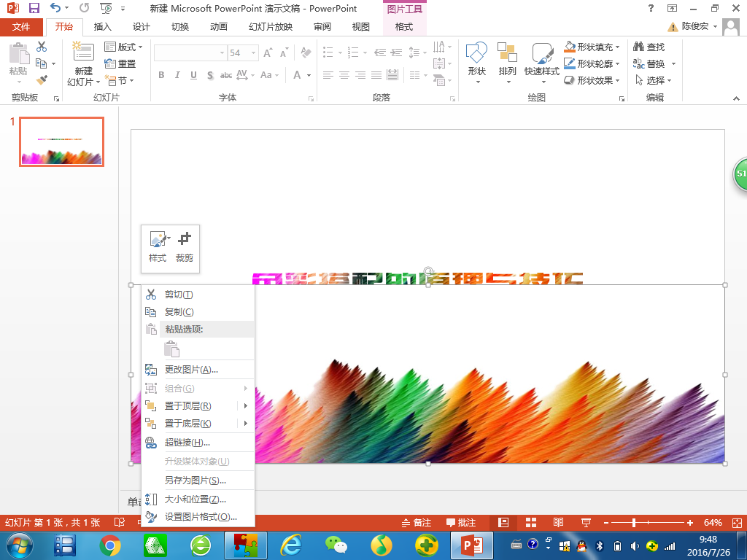Viewport: 747px width, 560px height.
Task: Switch to Animations (动画) tab
Action: [219, 27]
